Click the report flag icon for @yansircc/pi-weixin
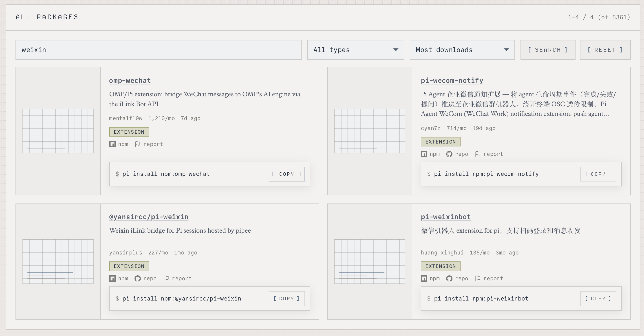Viewport: 644px width, 336px height. [166, 279]
